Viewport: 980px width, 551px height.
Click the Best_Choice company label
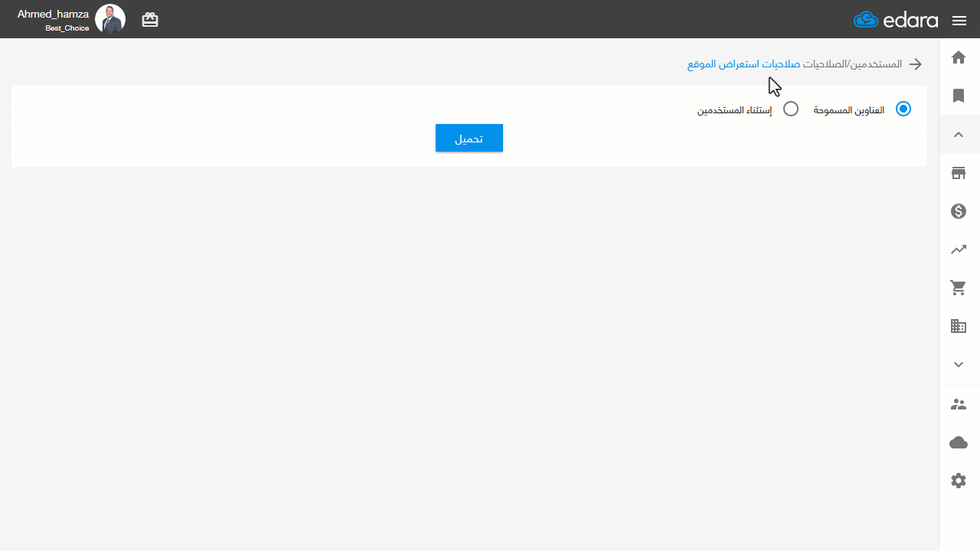coord(67,28)
